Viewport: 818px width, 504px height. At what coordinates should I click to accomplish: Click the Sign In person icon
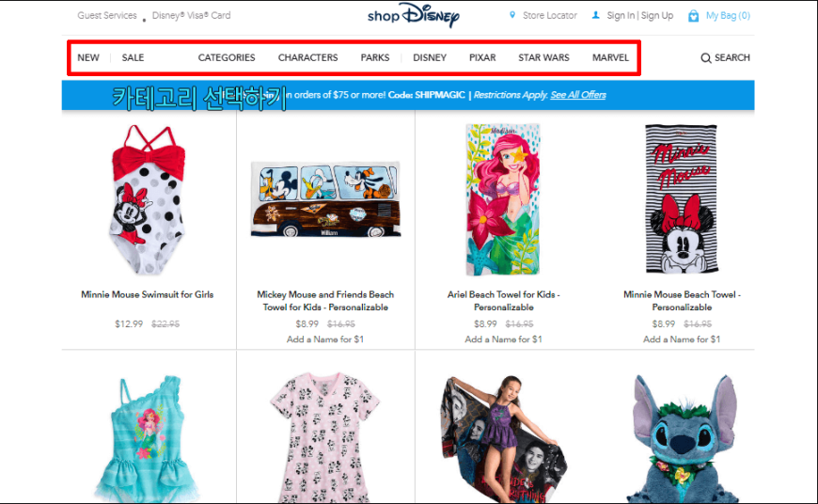596,15
